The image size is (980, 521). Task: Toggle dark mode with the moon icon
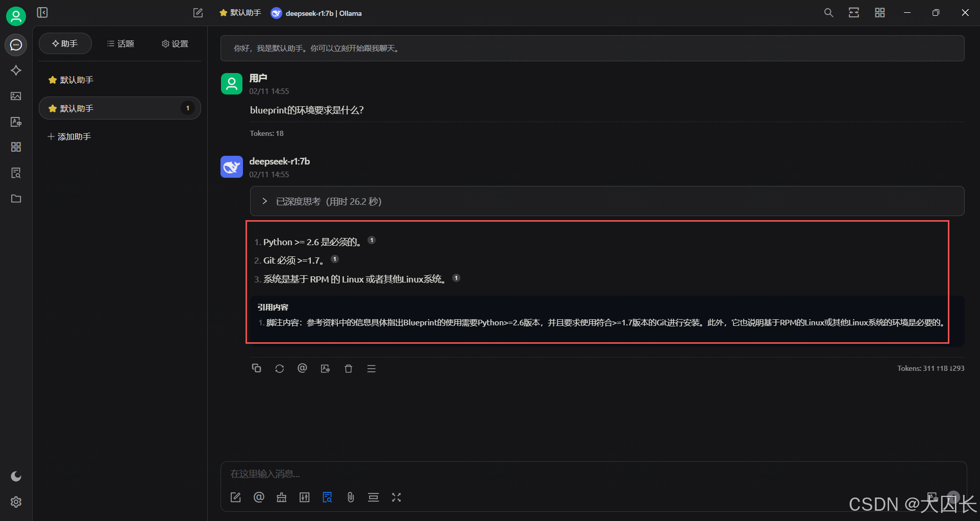point(16,476)
